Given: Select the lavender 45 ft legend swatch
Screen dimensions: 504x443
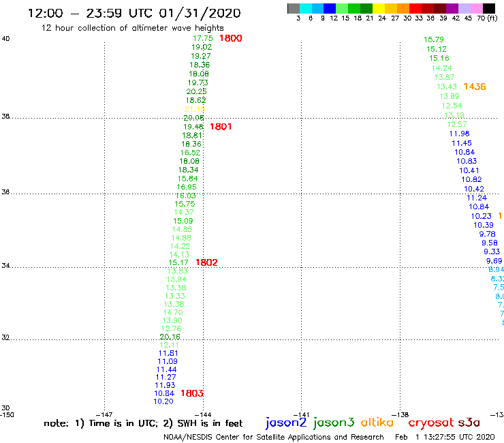Looking at the screenshot, I should point(464,8).
